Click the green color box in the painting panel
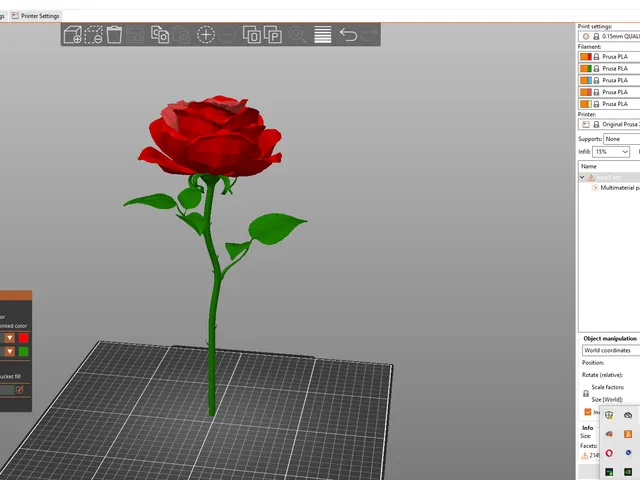 coord(23,351)
